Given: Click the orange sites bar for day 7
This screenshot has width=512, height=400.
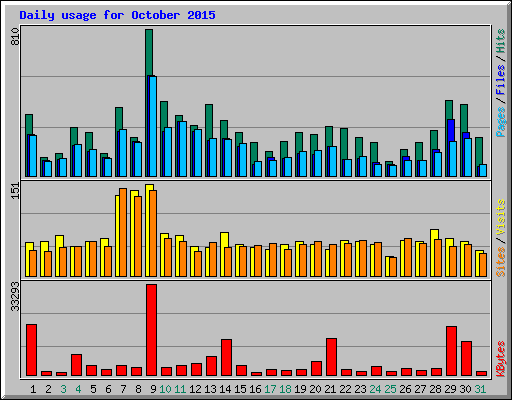Looking at the screenshot, I should 123,233.
